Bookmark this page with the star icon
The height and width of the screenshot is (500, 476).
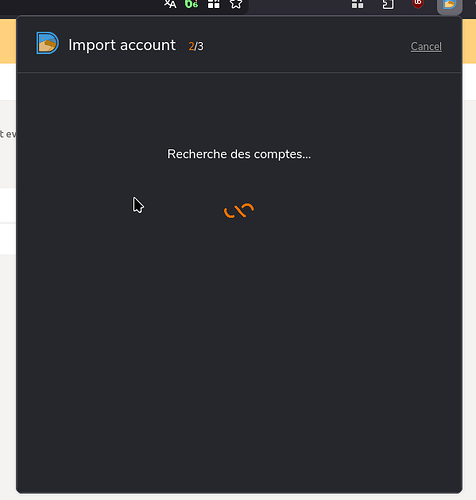[x=236, y=4]
